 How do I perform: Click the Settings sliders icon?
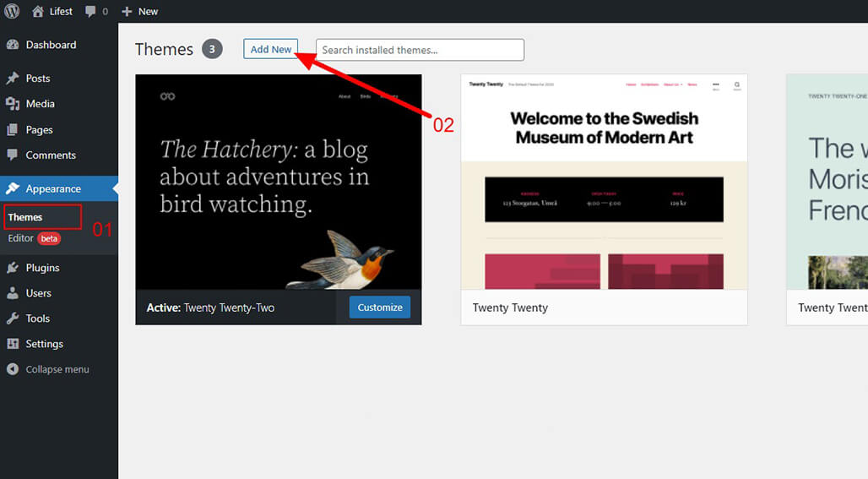(x=13, y=344)
